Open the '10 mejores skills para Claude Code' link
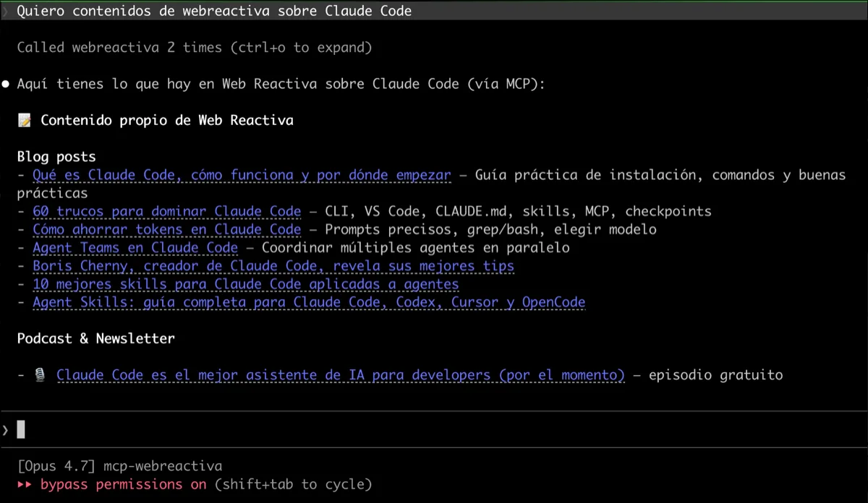The image size is (868, 503). point(246,284)
